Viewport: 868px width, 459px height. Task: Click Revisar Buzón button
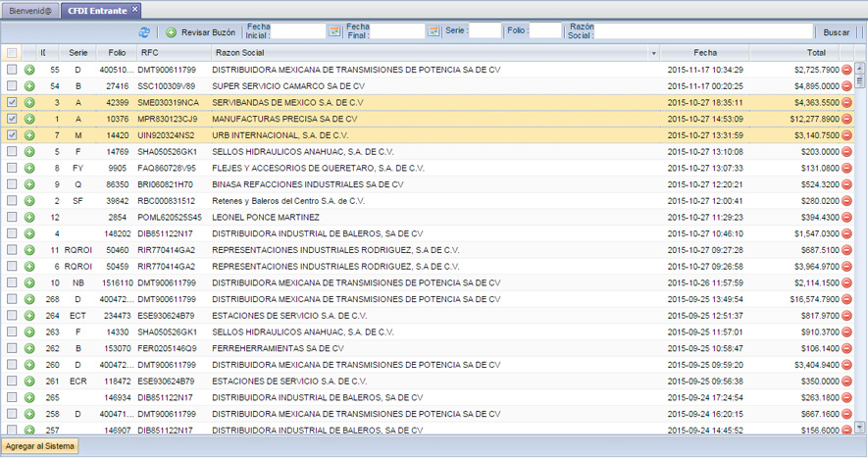[x=201, y=32]
